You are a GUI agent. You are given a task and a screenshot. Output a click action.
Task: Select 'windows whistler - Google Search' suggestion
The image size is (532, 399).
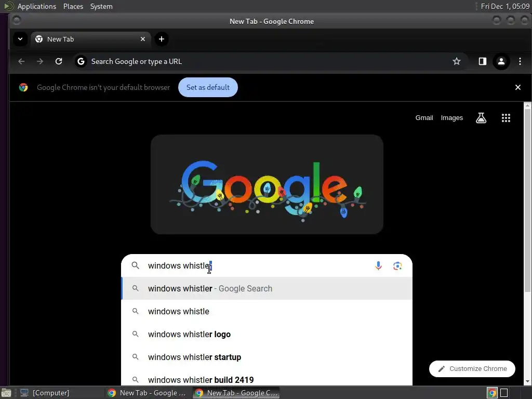click(x=267, y=288)
